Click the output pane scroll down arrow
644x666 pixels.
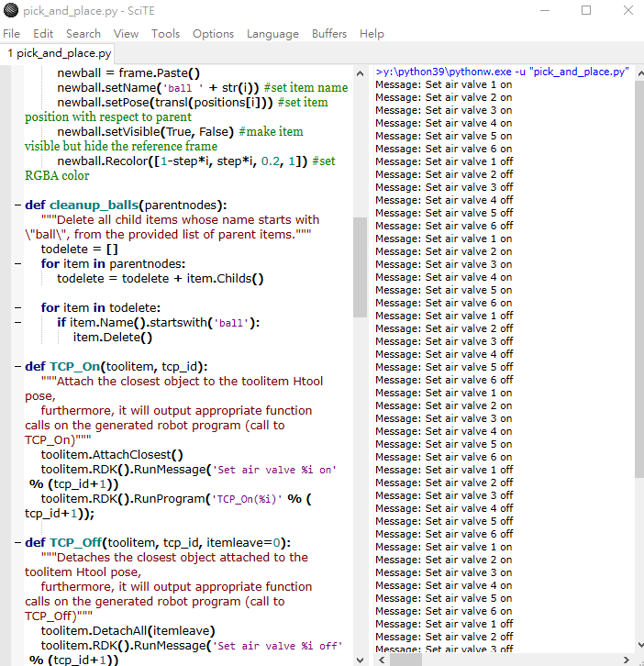click(x=639, y=645)
